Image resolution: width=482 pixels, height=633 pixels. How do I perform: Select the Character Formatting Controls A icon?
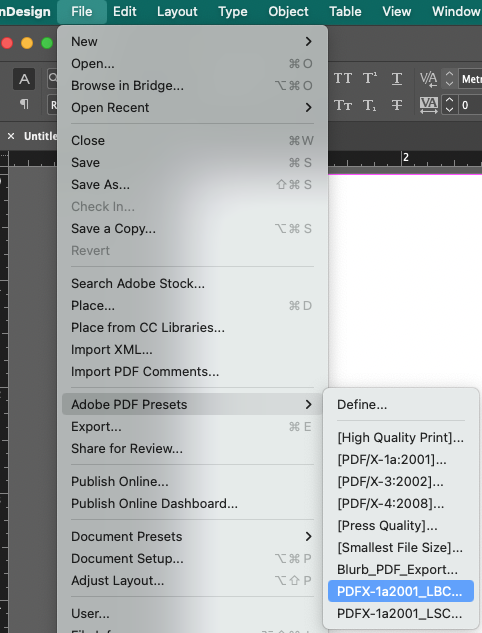point(24,79)
